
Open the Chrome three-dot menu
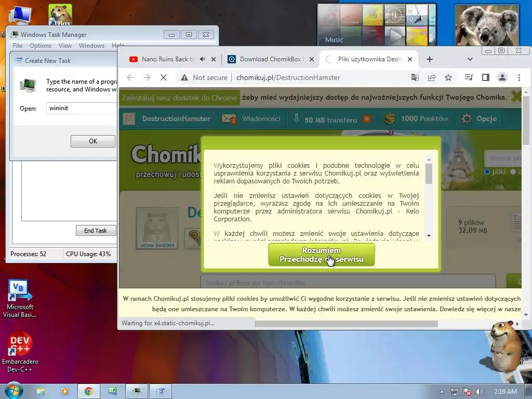pos(519,77)
